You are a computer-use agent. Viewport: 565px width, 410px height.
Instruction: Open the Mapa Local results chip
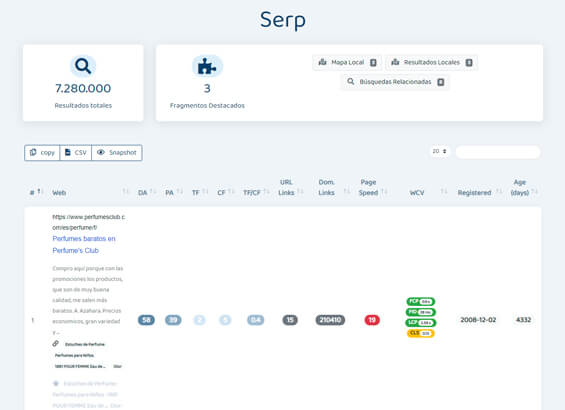(347, 63)
